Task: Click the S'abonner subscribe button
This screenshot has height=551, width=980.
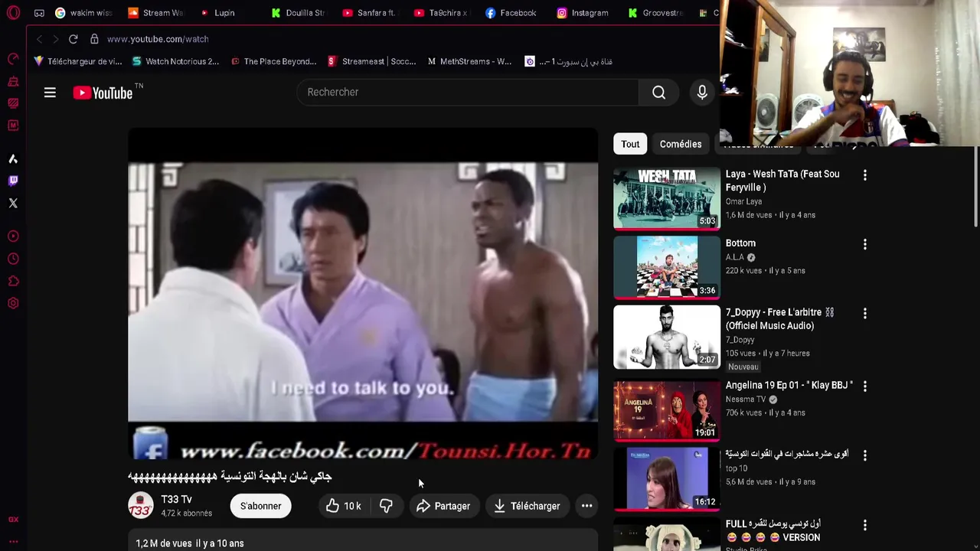Action: 261,506
